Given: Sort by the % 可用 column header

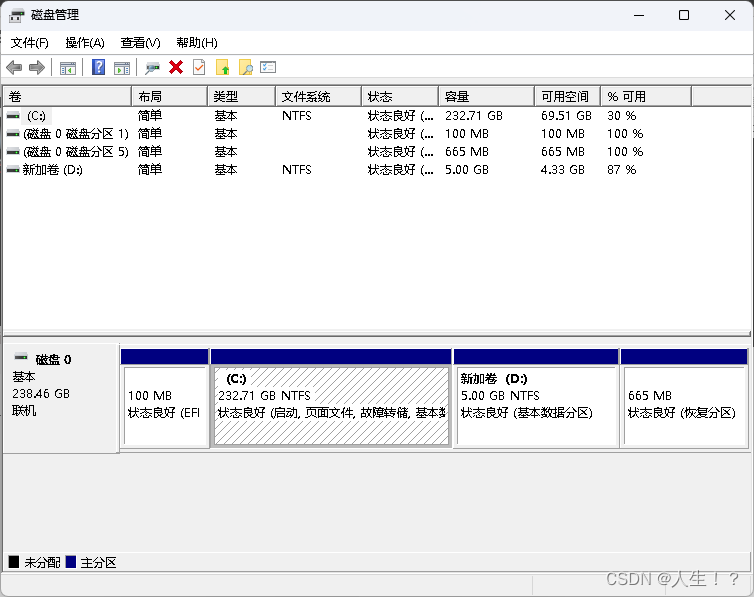Looking at the screenshot, I should (646, 97).
